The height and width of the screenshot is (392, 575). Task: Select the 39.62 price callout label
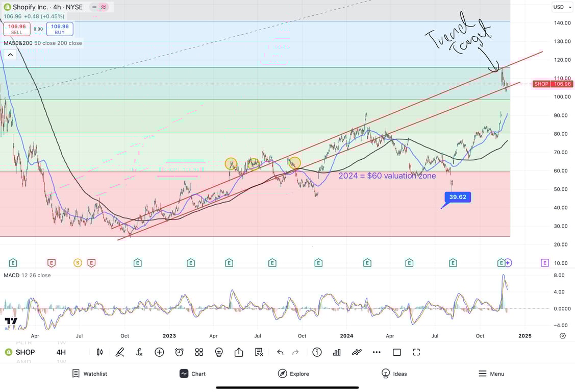(x=458, y=197)
